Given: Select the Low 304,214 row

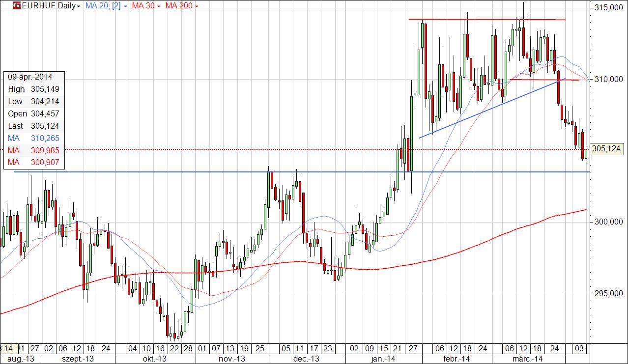Looking at the screenshot, I should click(x=34, y=102).
